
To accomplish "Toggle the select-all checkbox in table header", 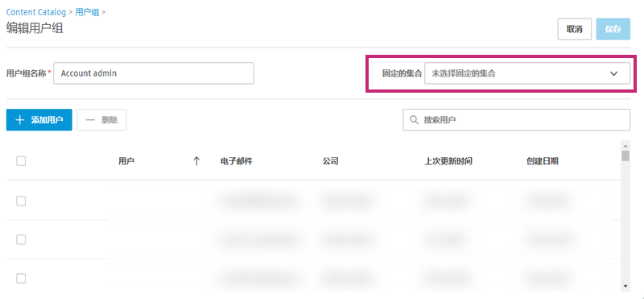I will tap(21, 161).
